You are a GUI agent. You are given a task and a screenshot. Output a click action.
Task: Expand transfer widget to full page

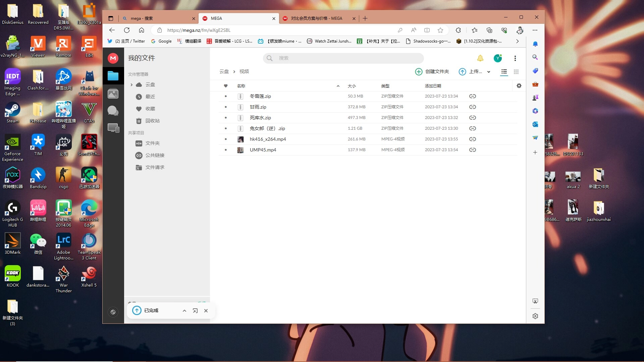coord(195,311)
